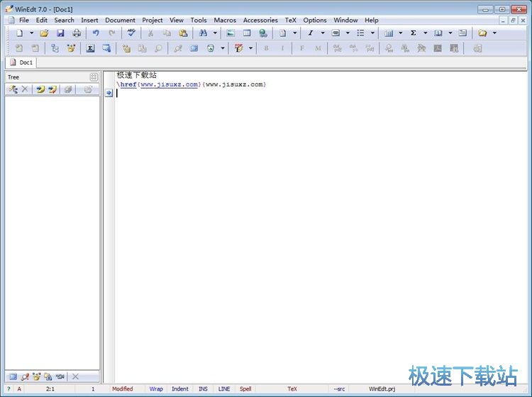The width and height of the screenshot is (532, 397).
Task: Expand the yellow folder dropdown arrow
Action: 494,33
